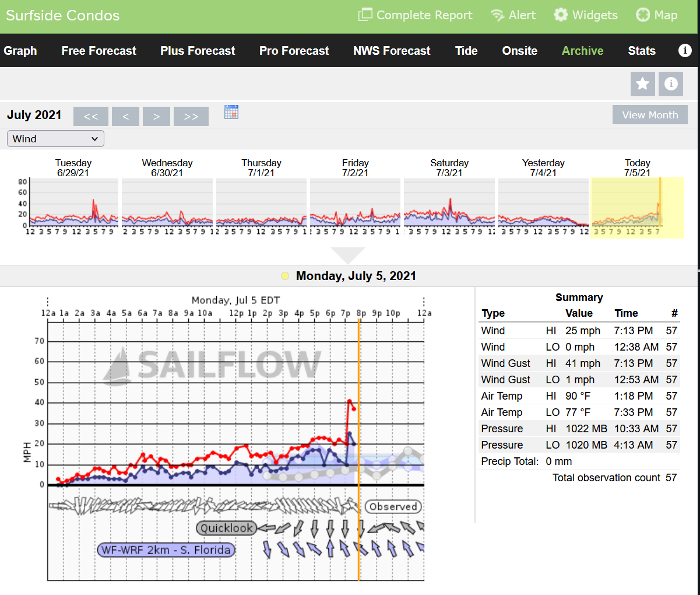The image size is (700, 595).
Task: Click the July 2021 heading
Action: click(x=34, y=115)
